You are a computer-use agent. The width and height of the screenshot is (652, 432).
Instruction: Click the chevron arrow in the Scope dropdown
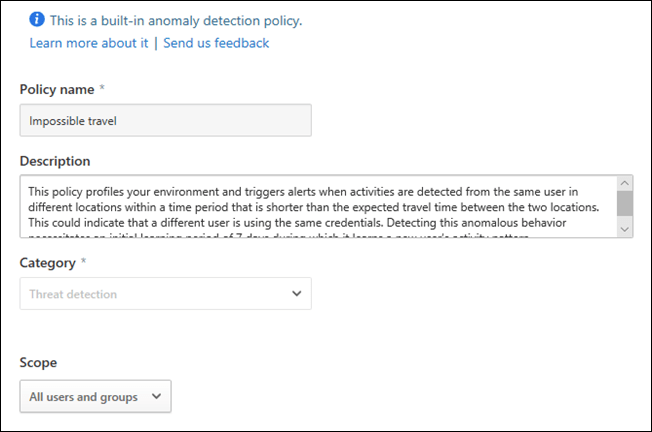click(x=156, y=397)
